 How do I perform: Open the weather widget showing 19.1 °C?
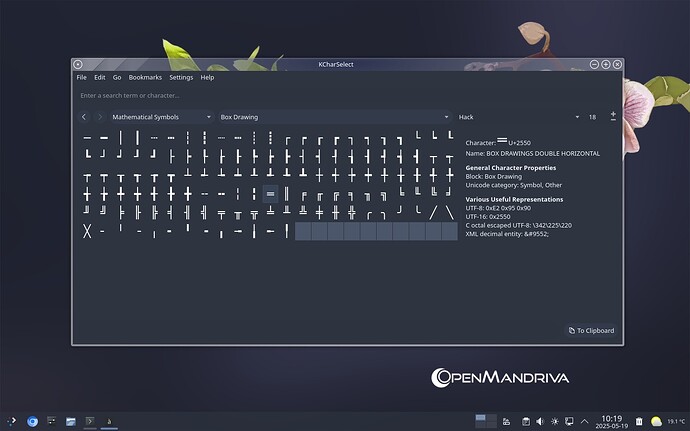pos(668,421)
